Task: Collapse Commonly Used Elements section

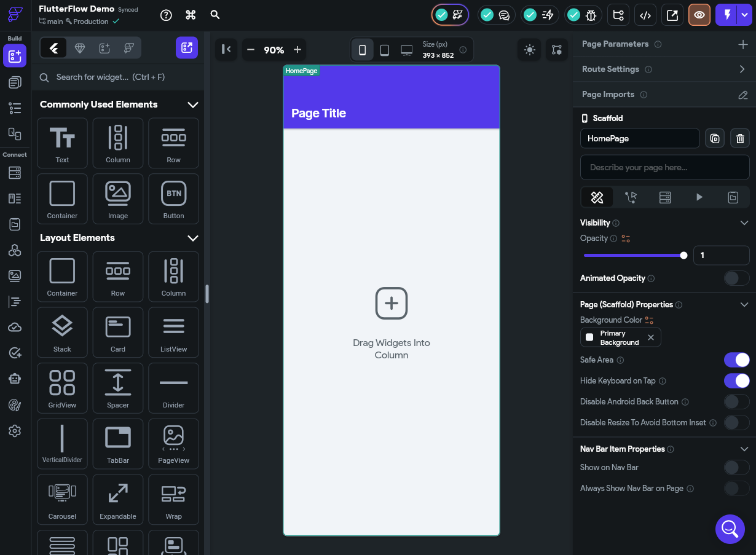Action: 192,104
